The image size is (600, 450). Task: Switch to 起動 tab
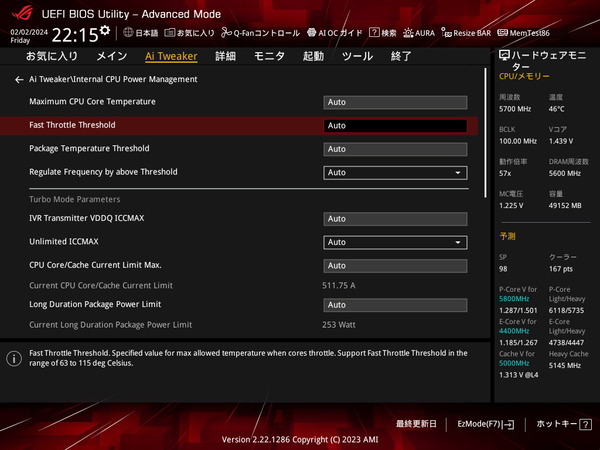click(x=313, y=56)
